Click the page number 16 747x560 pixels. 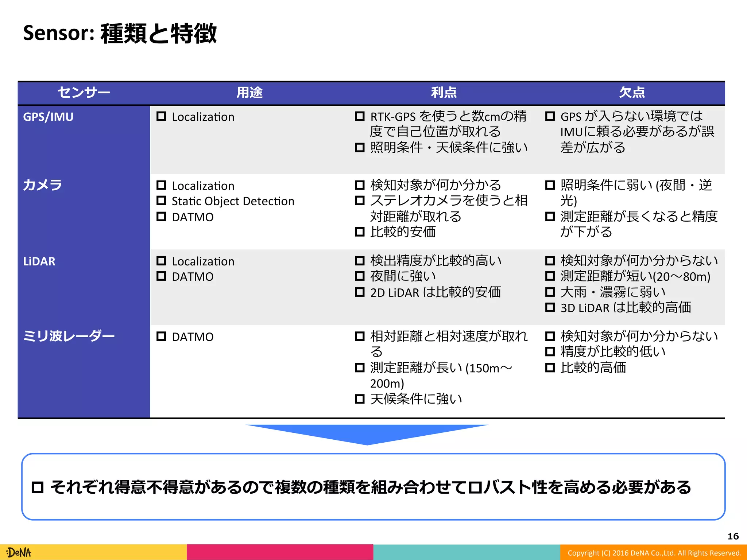tap(733, 536)
